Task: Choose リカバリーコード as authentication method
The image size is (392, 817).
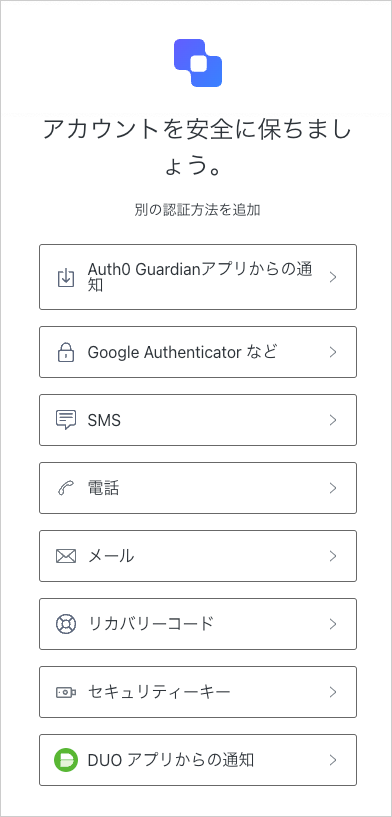Action: 198,624
